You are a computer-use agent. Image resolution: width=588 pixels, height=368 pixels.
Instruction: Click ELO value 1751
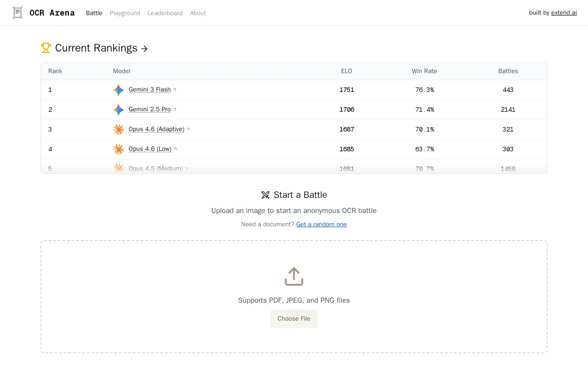[347, 90]
